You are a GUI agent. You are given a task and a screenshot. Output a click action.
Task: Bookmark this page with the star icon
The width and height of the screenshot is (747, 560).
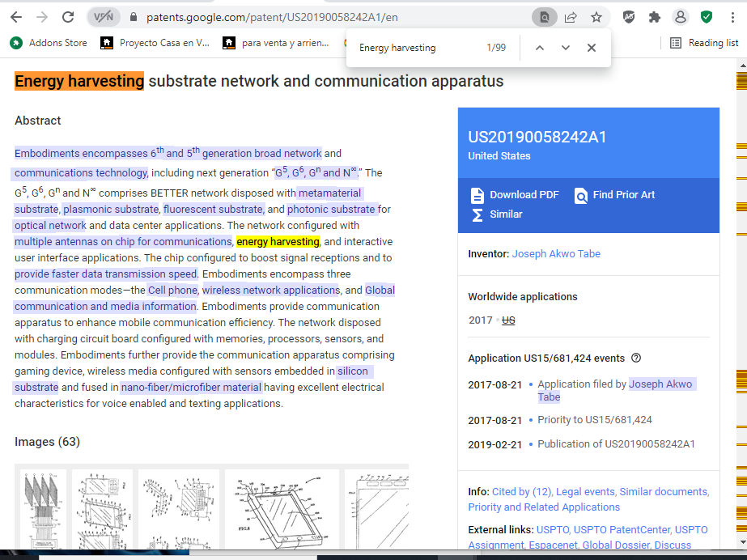(596, 17)
